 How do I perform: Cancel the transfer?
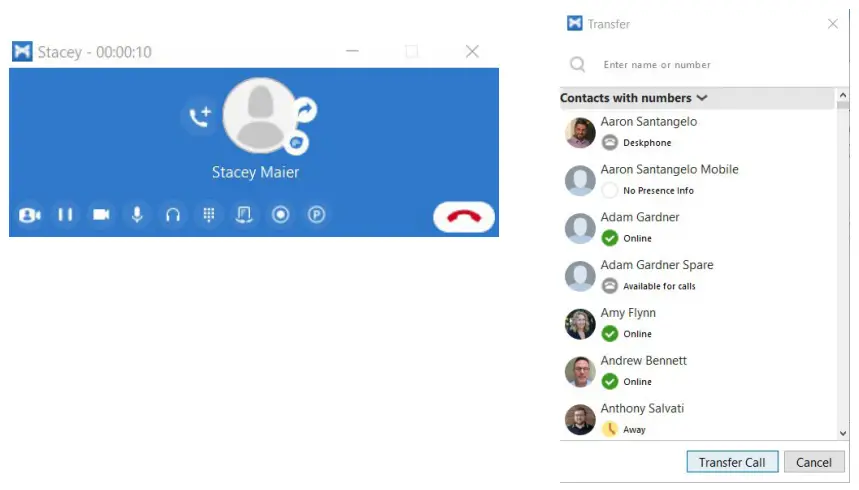pyautogui.click(x=814, y=462)
